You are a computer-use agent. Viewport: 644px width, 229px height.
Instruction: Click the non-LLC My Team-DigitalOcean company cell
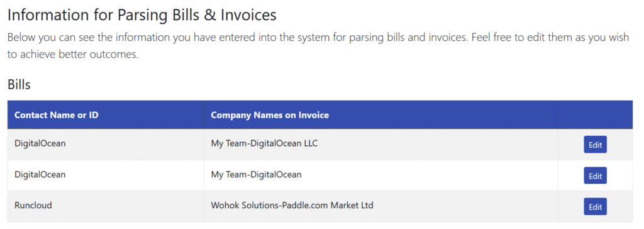(x=381, y=175)
